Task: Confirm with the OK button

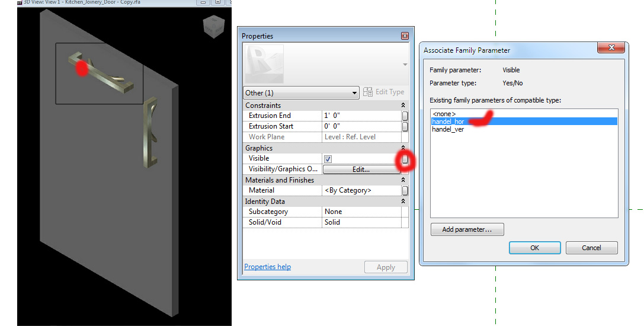Action: [x=535, y=248]
